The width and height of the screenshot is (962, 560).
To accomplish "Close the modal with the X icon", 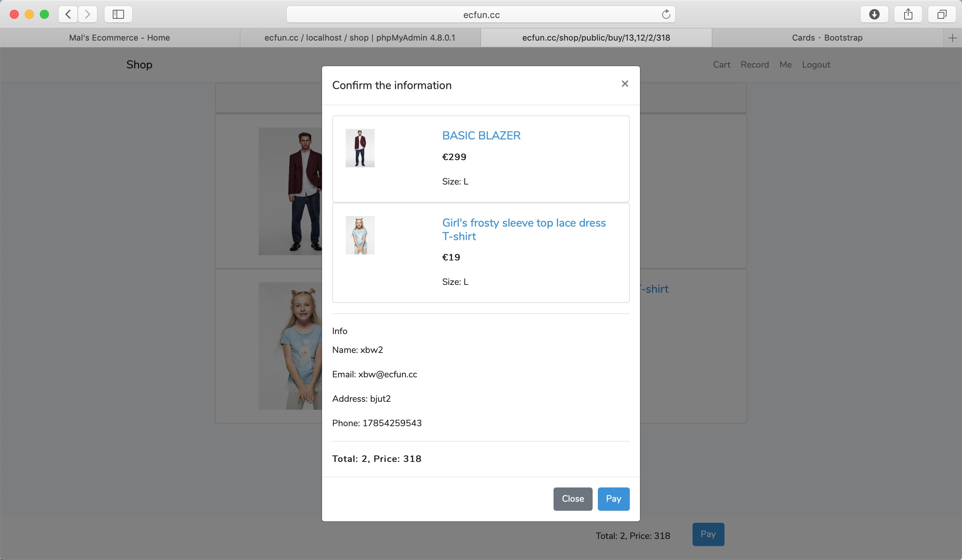I will click(625, 83).
